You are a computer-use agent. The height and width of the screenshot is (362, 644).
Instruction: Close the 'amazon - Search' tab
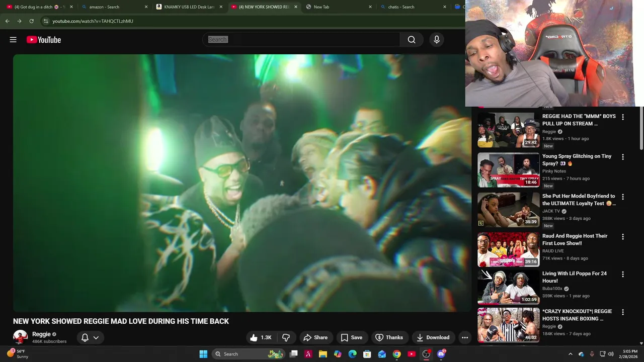pos(146,7)
